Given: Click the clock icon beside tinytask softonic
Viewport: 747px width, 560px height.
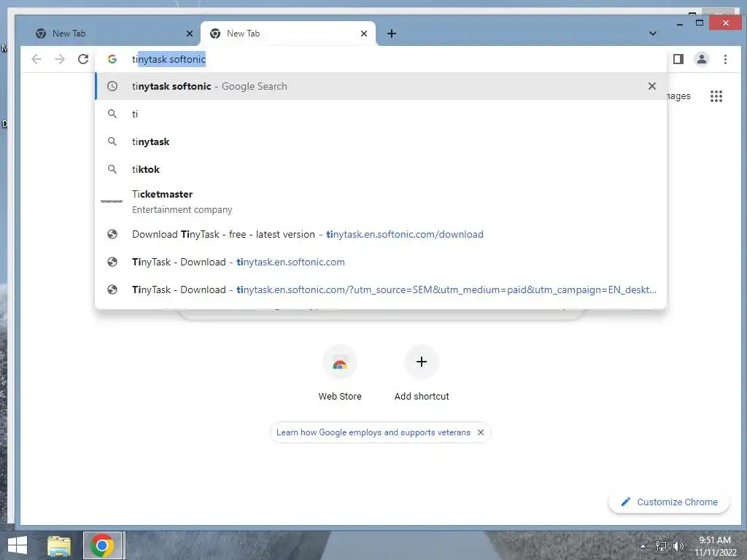Looking at the screenshot, I should (x=112, y=86).
